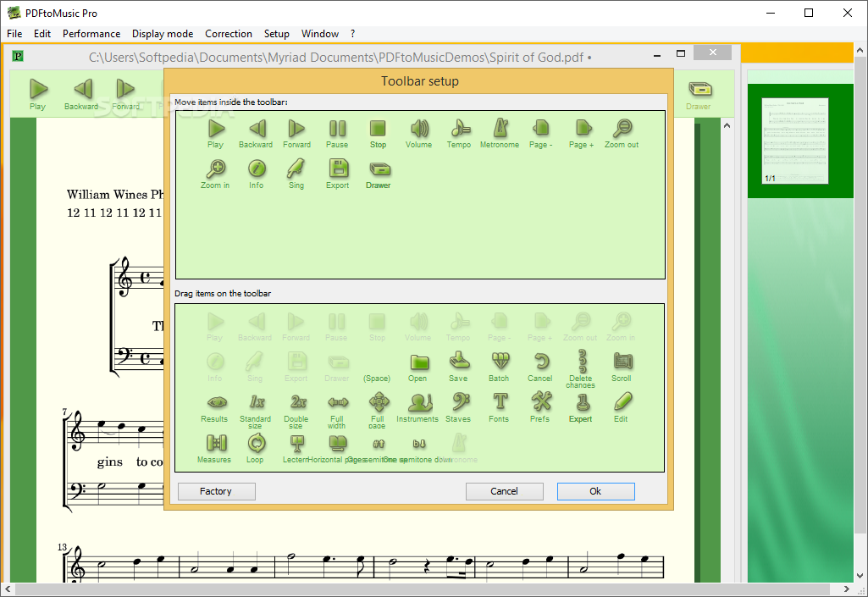
Task: Select the Export icon in the upper list
Action: click(x=338, y=169)
